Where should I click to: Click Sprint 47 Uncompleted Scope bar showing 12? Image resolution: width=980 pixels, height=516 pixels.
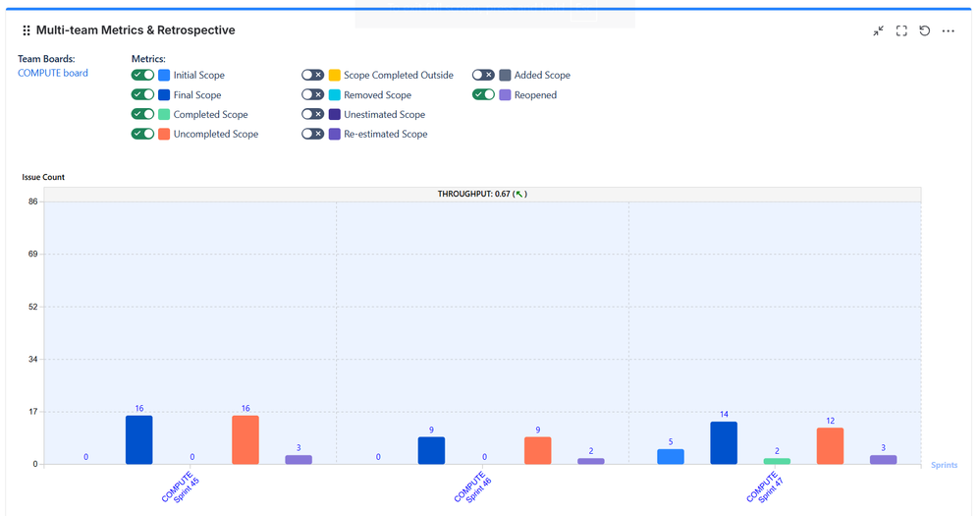(830, 446)
